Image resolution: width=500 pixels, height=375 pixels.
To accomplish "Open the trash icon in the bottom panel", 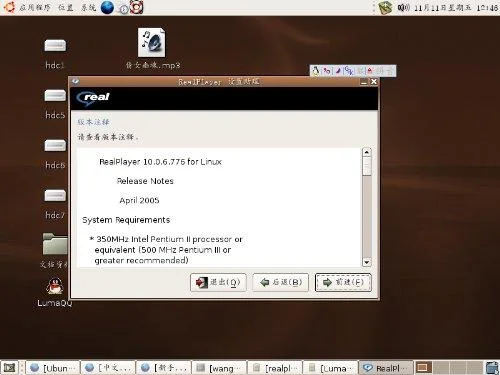I will pyautogui.click(x=492, y=368).
